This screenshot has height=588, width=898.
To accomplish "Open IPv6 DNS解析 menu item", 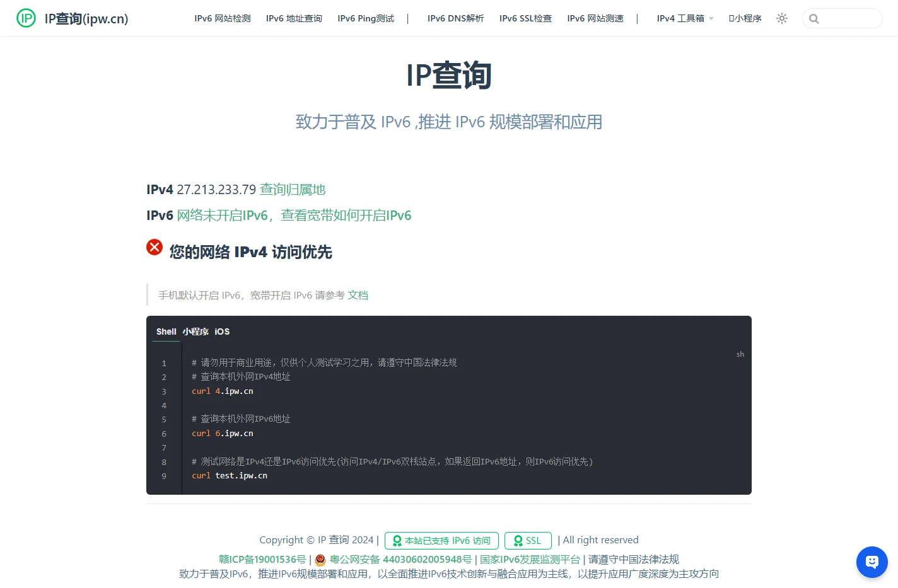I will pos(456,18).
